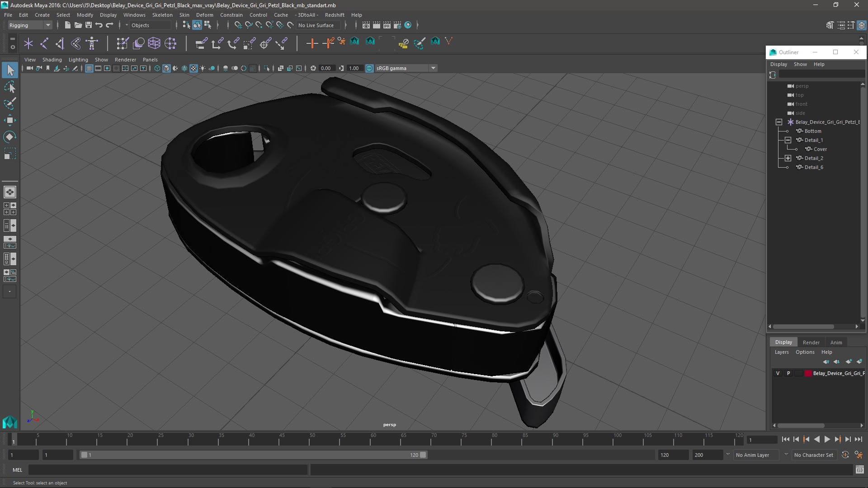Activate the Rotate tool
Image resolution: width=868 pixels, height=488 pixels.
(x=9, y=137)
